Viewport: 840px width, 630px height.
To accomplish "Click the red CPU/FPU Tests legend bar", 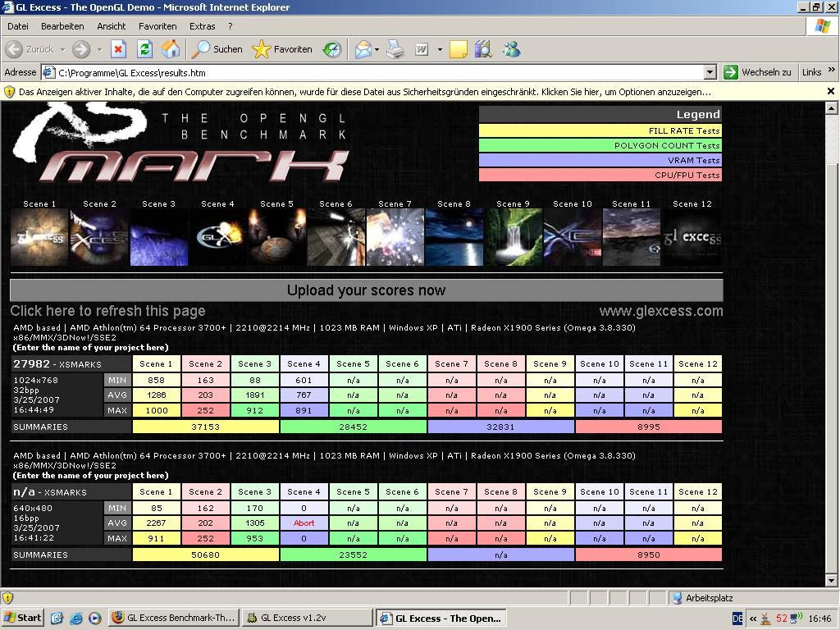I will (x=600, y=175).
